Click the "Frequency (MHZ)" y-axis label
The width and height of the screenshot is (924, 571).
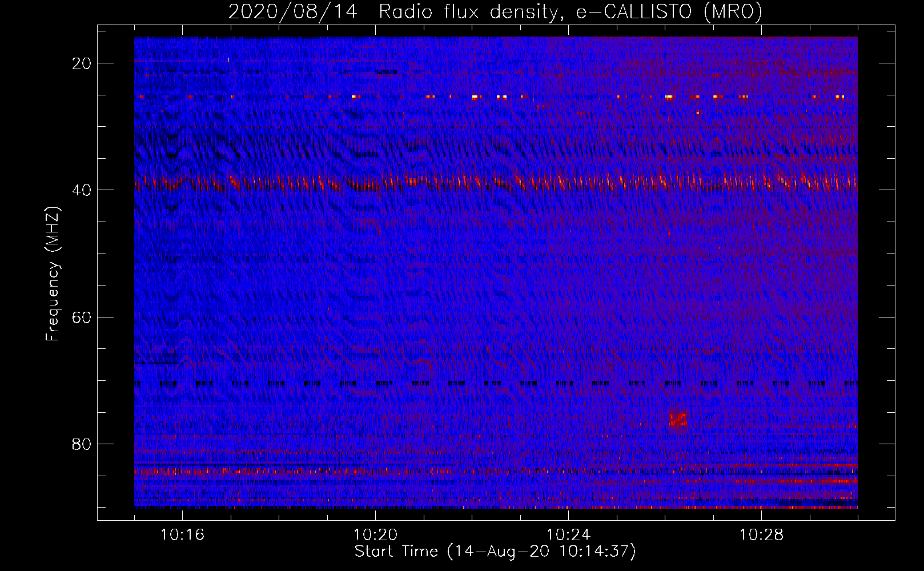coord(53,274)
